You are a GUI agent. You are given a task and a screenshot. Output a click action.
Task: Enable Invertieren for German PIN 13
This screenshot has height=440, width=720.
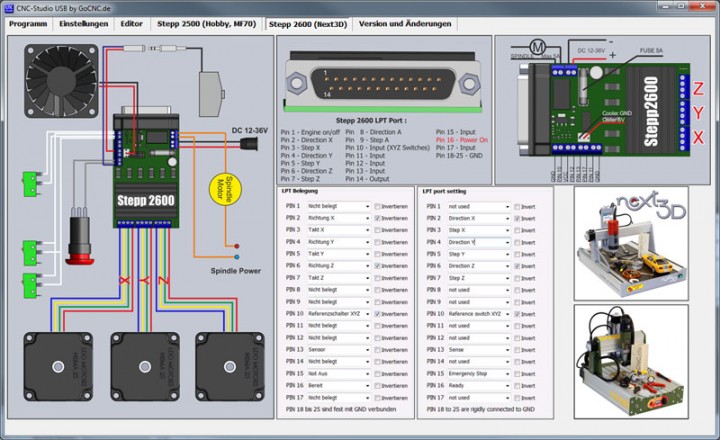click(377, 350)
